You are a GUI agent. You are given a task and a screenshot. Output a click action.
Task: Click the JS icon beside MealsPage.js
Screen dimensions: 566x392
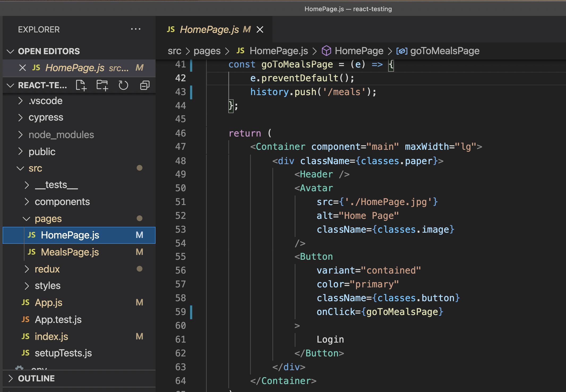pos(32,252)
